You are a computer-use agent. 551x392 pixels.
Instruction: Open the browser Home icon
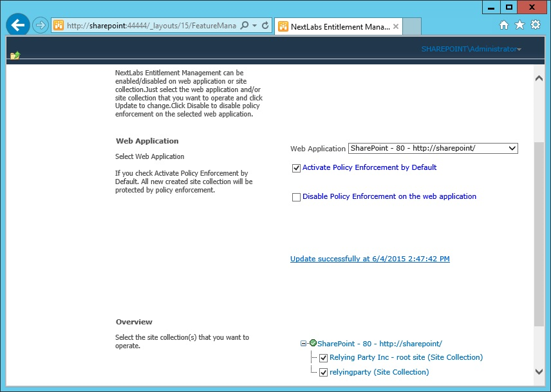point(504,25)
